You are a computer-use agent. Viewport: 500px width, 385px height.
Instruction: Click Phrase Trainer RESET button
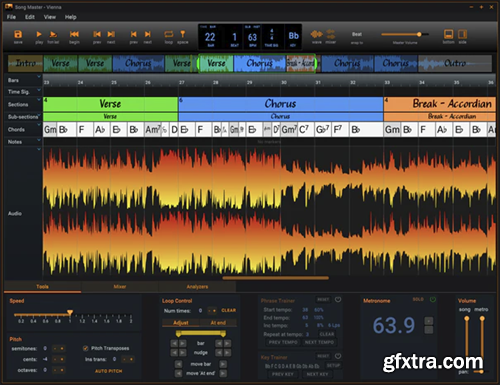323,299
